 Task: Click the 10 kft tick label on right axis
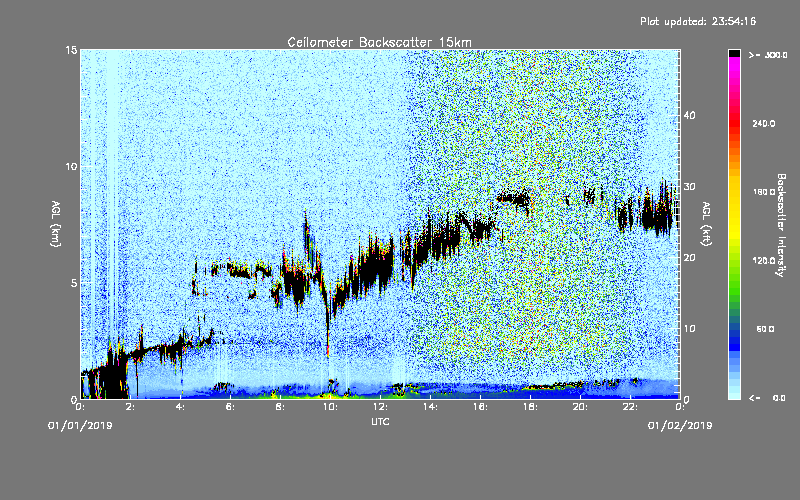click(689, 328)
